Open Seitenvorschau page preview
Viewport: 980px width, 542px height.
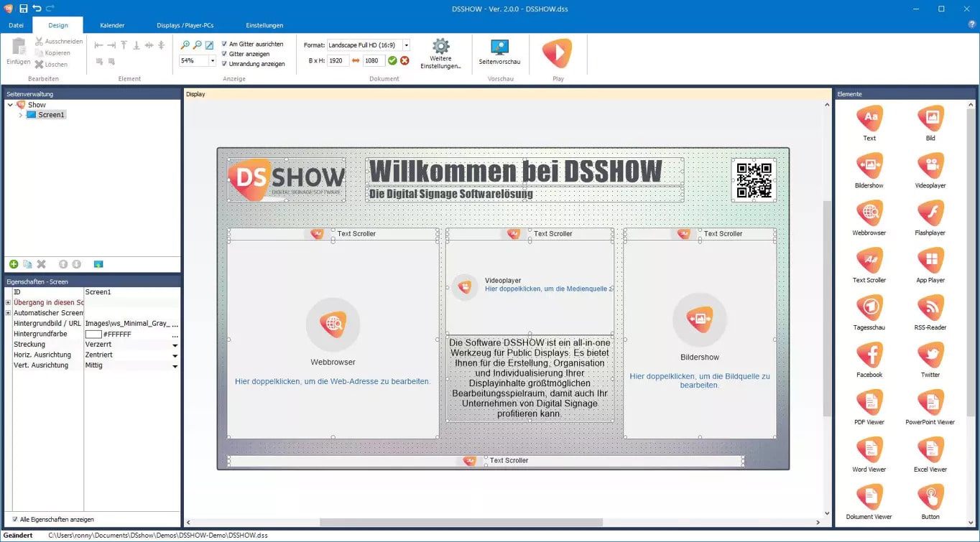point(499,52)
